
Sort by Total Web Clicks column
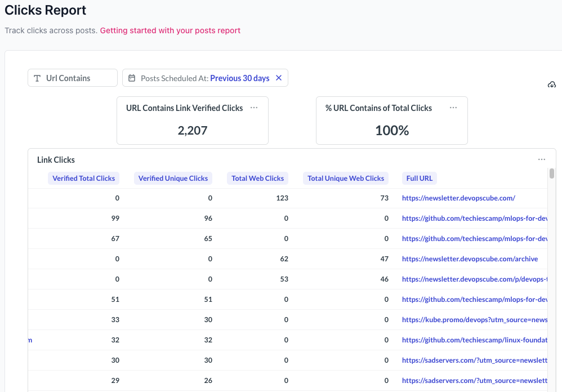click(x=257, y=178)
